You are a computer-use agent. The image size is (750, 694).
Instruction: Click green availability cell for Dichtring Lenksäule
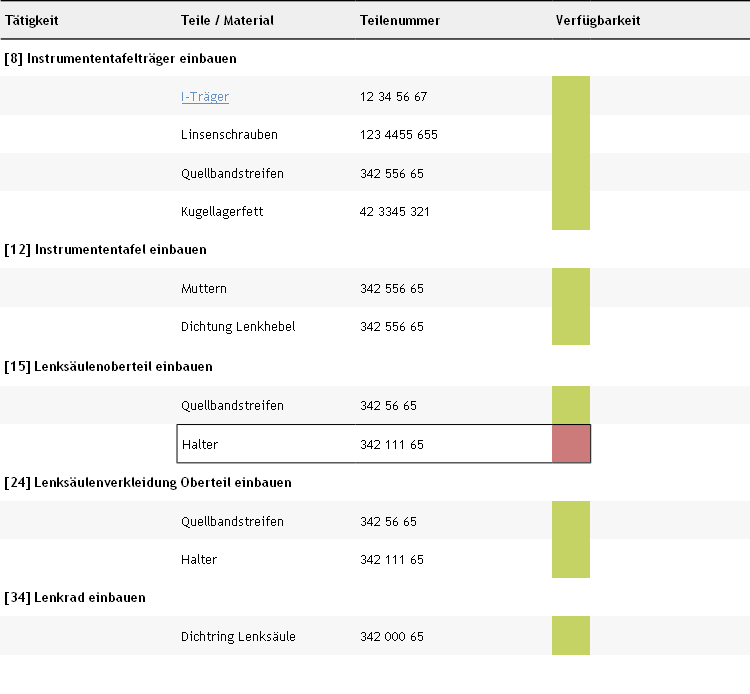[x=571, y=636]
